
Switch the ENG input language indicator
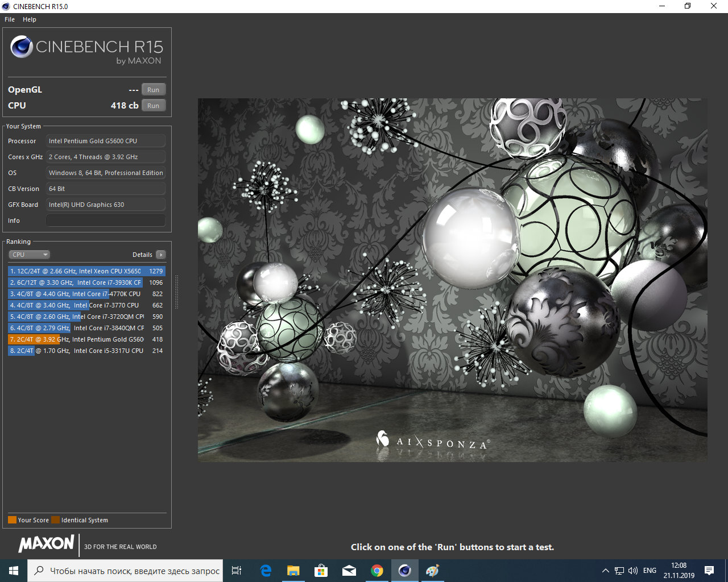[650, 571]
